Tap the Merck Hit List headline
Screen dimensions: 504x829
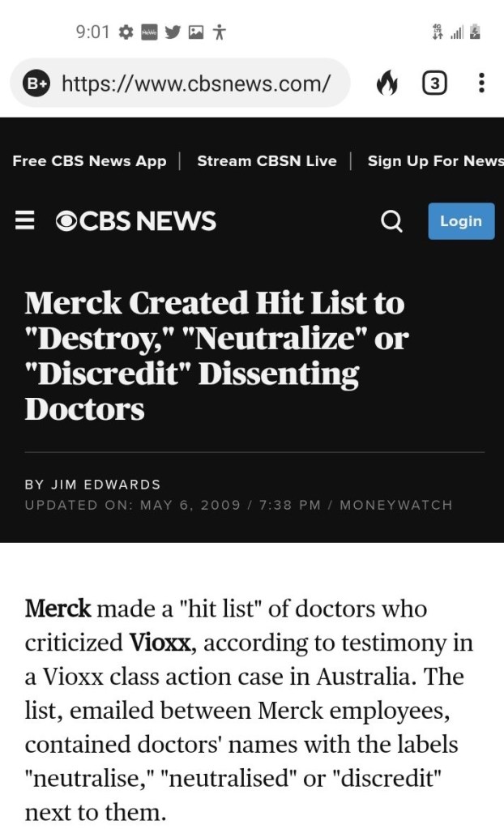(x=215, y=356)
